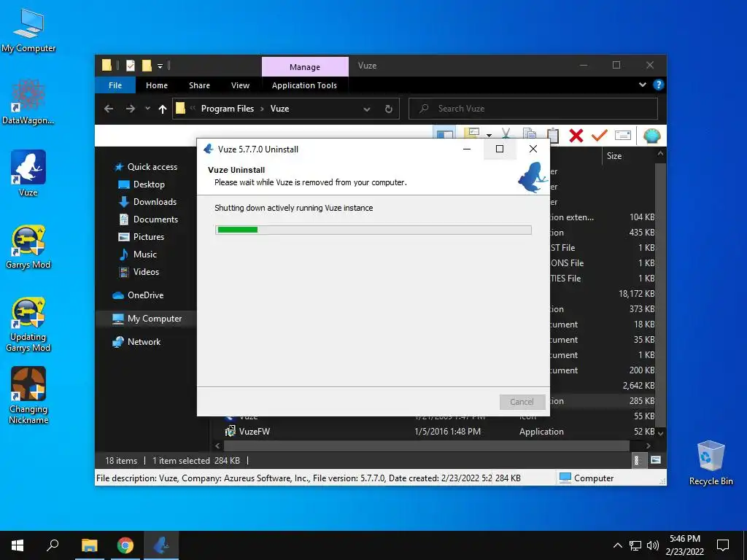Click the Search Vuze field
This screenshot has width=747, height=560.
533,109
